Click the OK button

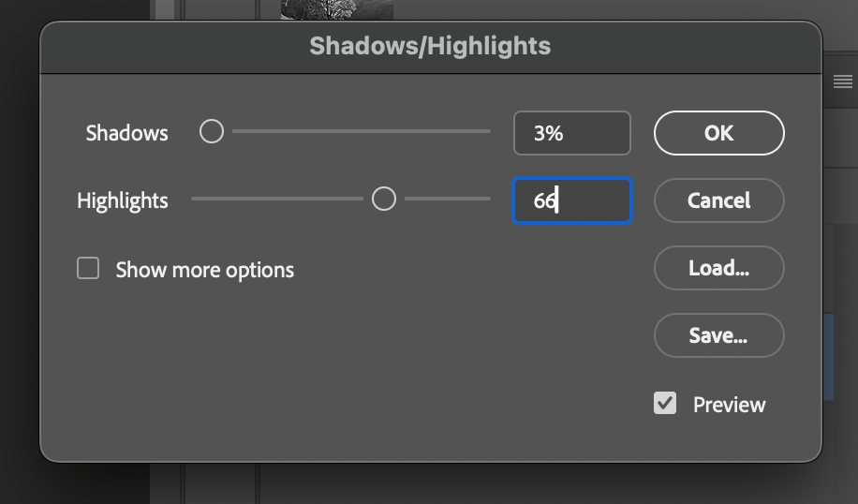(x=718, y=133)
